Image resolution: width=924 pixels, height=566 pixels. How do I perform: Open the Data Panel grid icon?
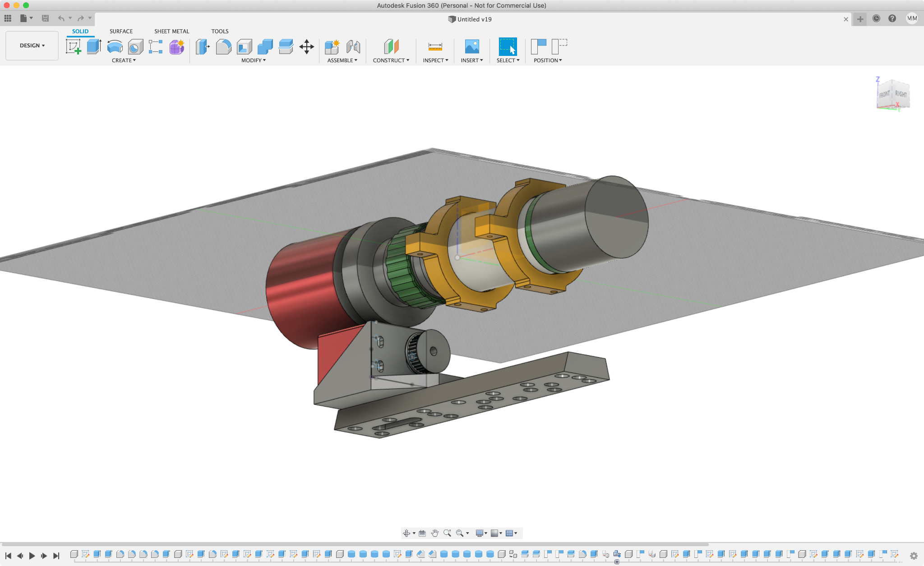(8, 18)
